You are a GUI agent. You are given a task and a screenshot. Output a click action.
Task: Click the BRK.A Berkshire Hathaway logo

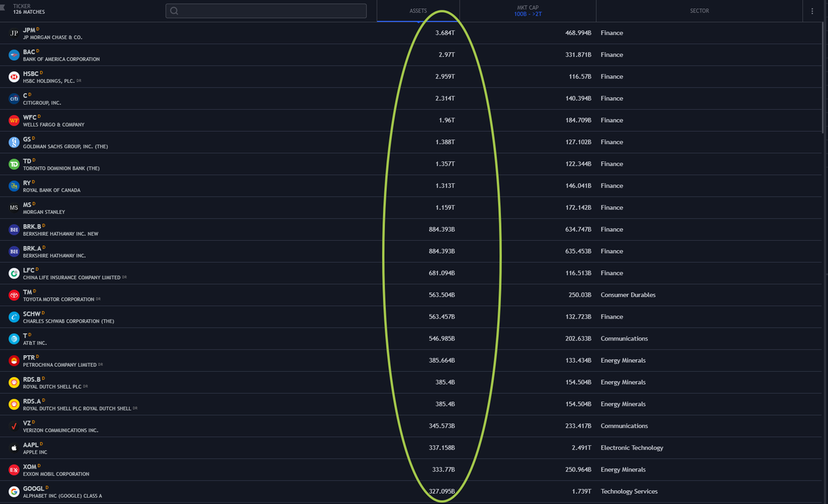14,252
